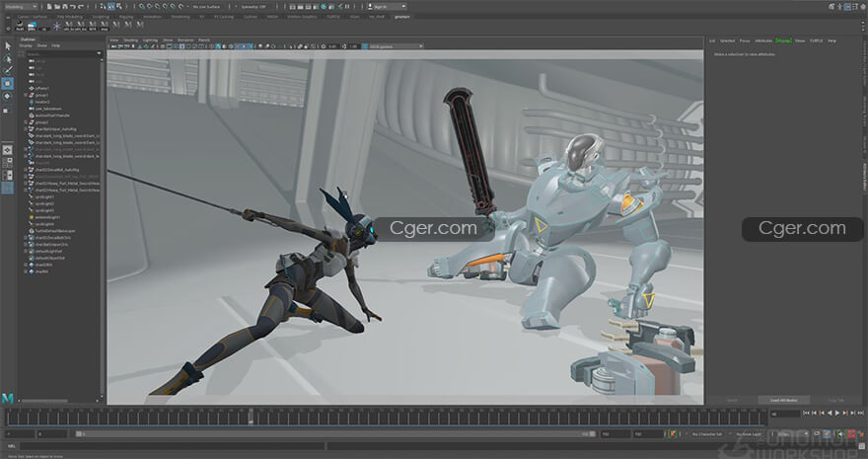Click the range slider bar below the timeline
868x459 pixels.
335,434
